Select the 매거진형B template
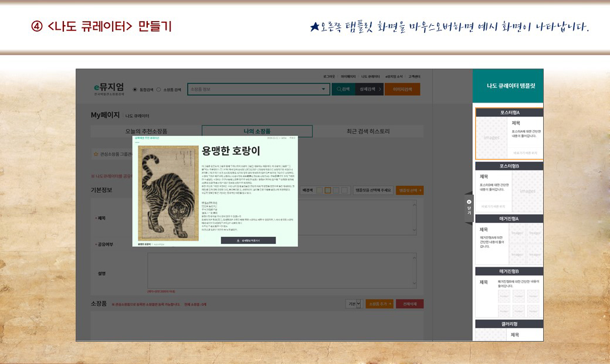Image resolution: width=610 pixels, height=364 pixels. click(x=509, y=292)
